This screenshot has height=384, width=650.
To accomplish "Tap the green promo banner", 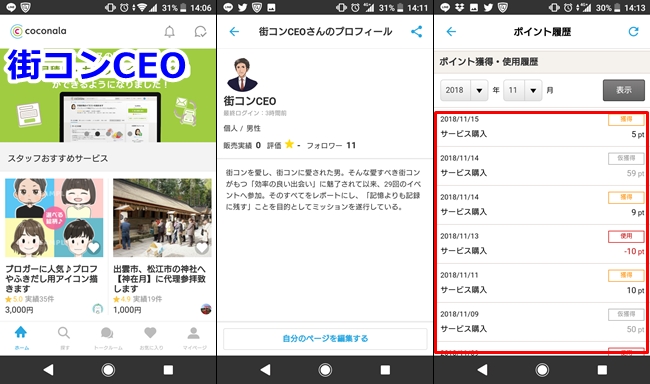I will click(x=108, y=95).
